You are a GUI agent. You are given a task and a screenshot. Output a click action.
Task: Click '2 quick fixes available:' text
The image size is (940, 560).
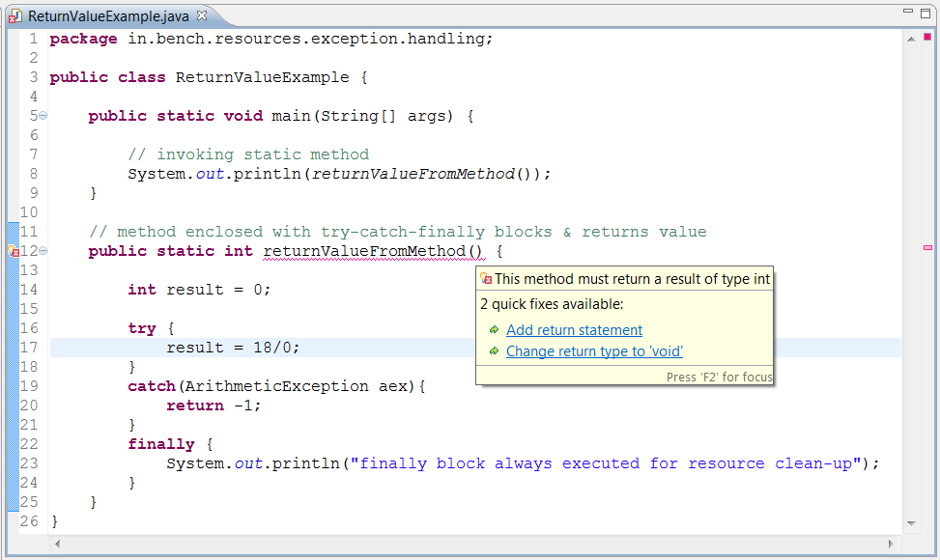(552, 304)
